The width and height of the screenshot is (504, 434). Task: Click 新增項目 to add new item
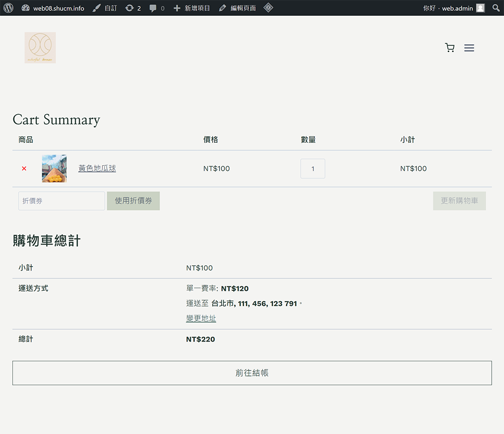coord(192,8)
